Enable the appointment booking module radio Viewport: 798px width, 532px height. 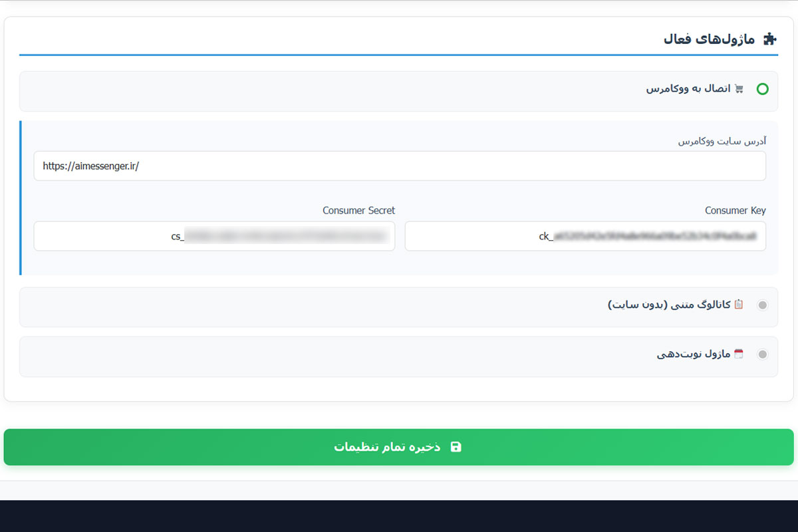point(762,354)
